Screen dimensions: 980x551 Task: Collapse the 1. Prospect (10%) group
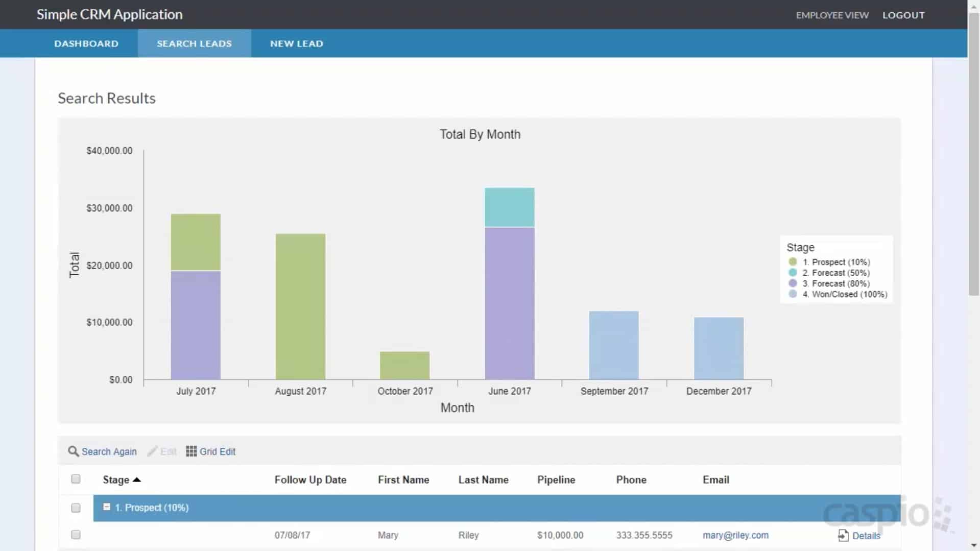point(107,507)
